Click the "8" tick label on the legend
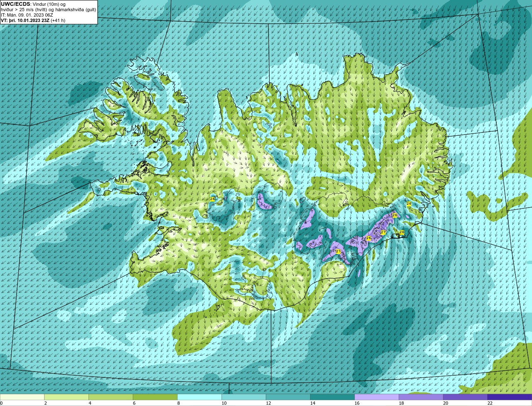 [x=178, y=403]
